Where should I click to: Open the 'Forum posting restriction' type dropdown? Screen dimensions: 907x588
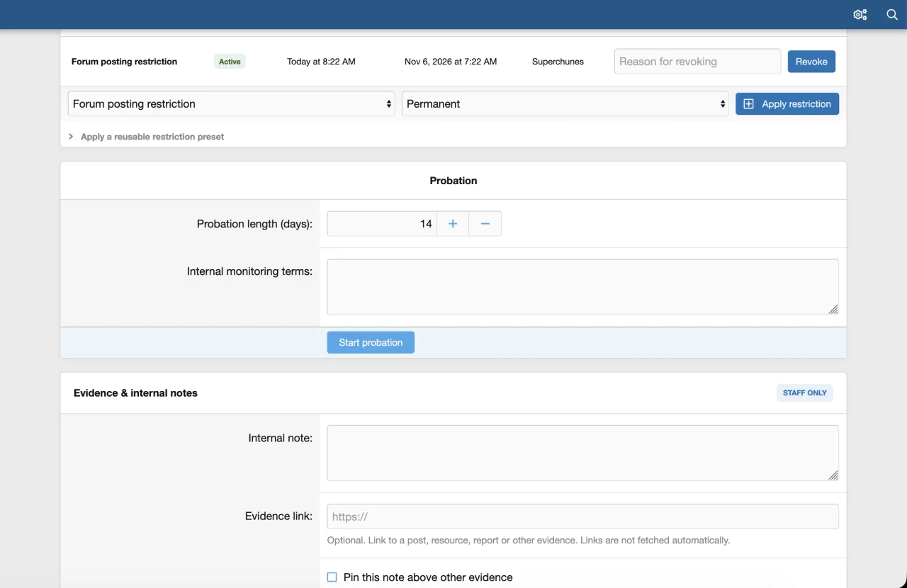tap(232, 103)
